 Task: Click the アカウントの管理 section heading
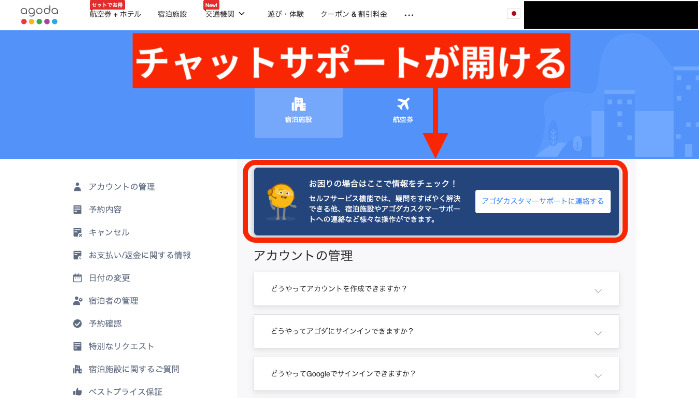click(x=303, y=256)
